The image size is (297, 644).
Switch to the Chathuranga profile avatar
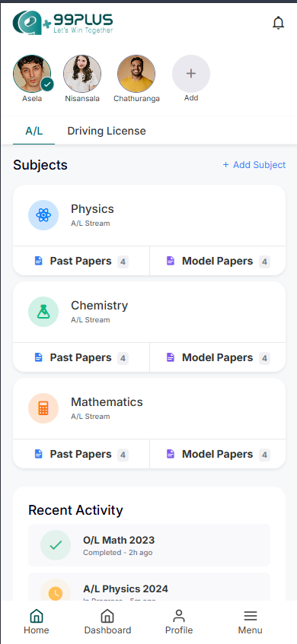coord(136,74)
